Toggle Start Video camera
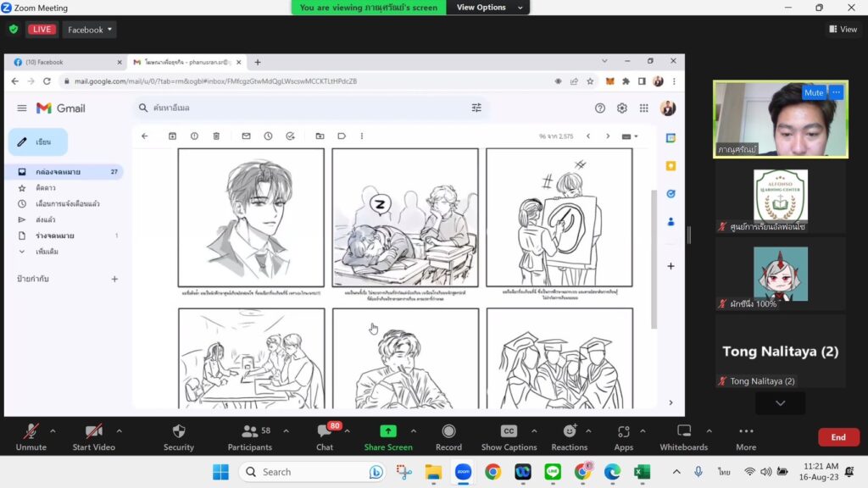 click(x=93, y=431)
